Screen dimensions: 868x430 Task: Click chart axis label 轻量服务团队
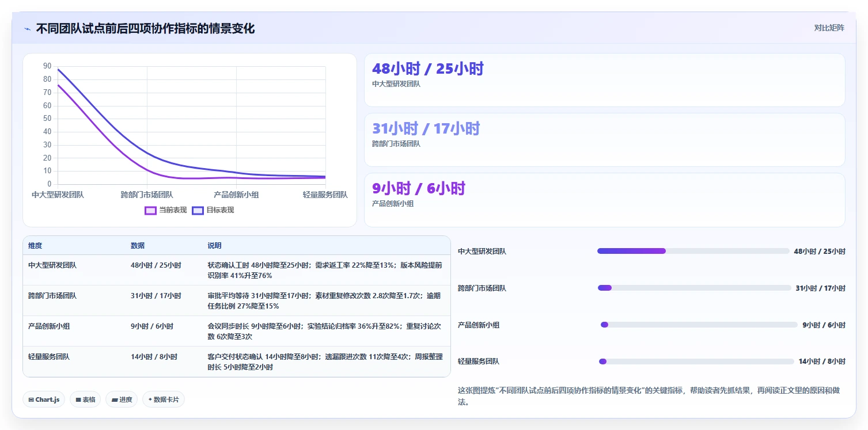click(x=325, y=195)
